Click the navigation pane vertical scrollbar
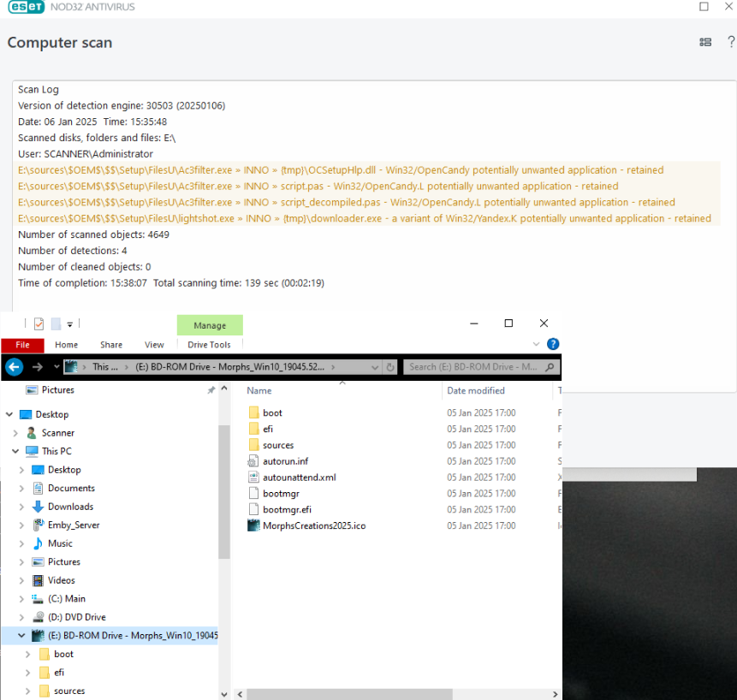The image size is (737, 700). click(224, 491)
